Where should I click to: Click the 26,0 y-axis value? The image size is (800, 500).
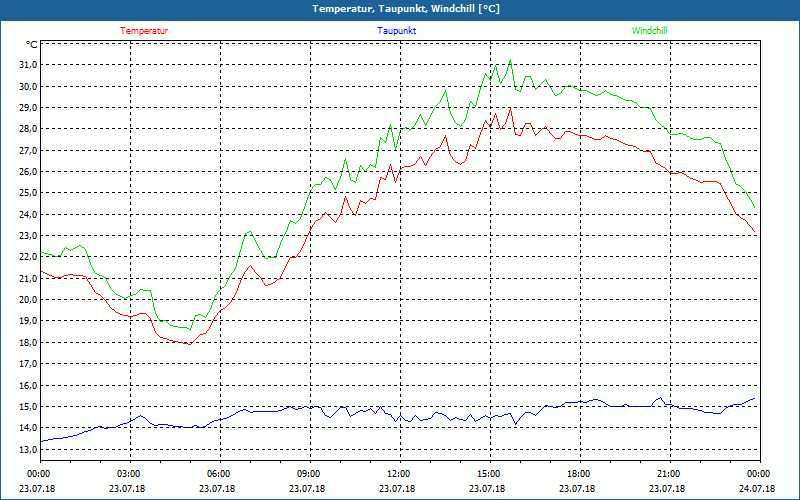pos(28,172)
